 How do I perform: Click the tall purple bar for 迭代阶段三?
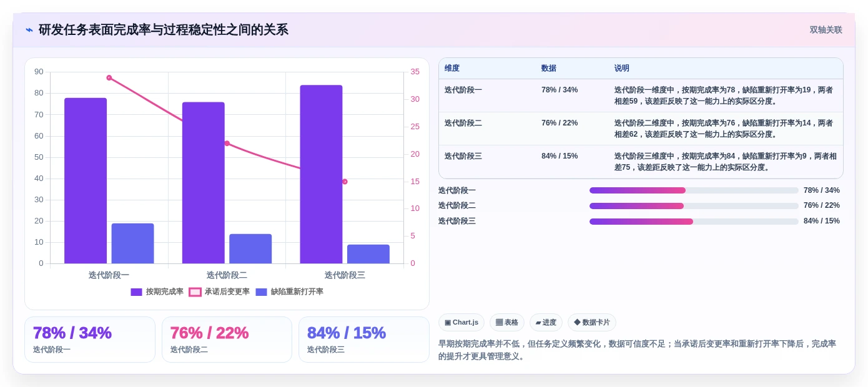(x=321, y=174)
